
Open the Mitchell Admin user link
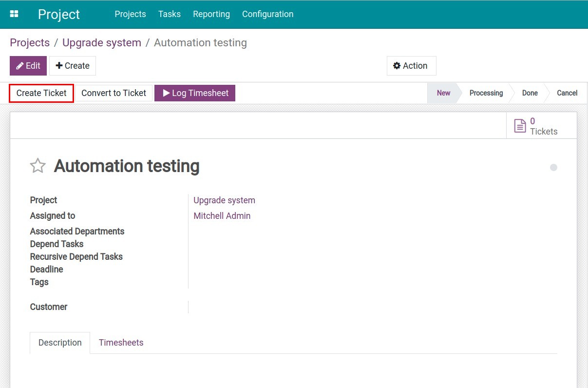(x=222, y=215)
